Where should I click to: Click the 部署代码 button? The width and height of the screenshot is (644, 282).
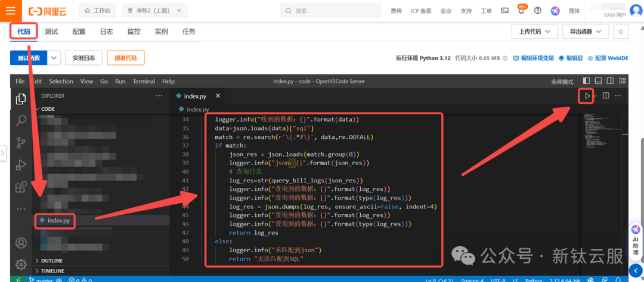pyautogui.click(x=126, y=58)
